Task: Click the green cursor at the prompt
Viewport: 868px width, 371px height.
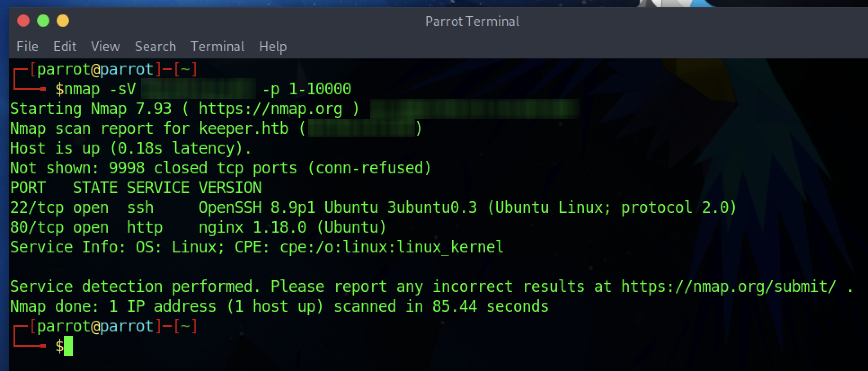Action: 68,346
